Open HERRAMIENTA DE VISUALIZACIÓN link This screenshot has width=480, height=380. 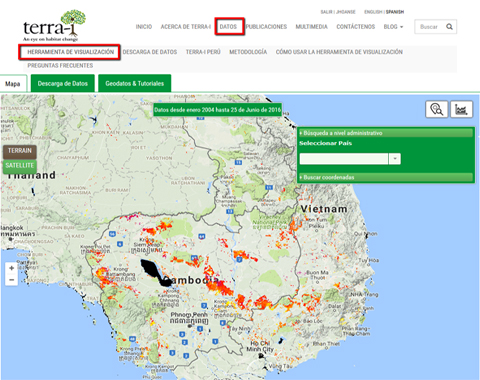coord(71,52)
